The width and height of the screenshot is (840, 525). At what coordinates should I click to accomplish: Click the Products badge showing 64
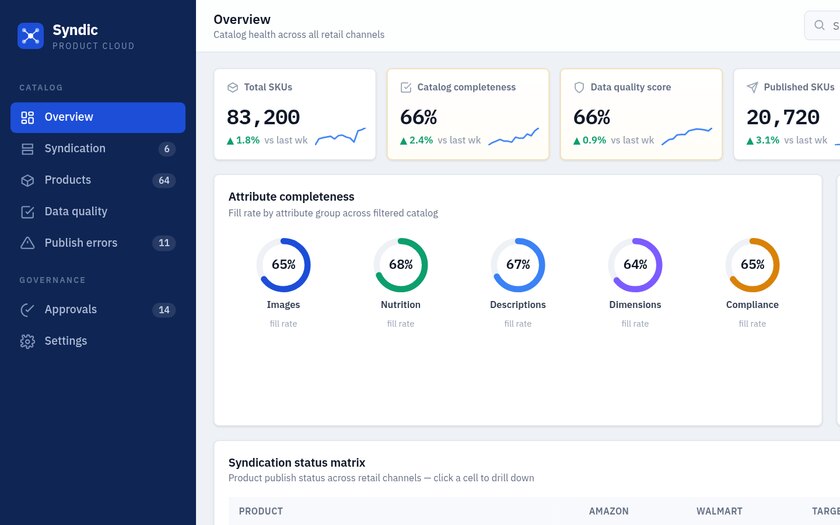click(164, 181)
